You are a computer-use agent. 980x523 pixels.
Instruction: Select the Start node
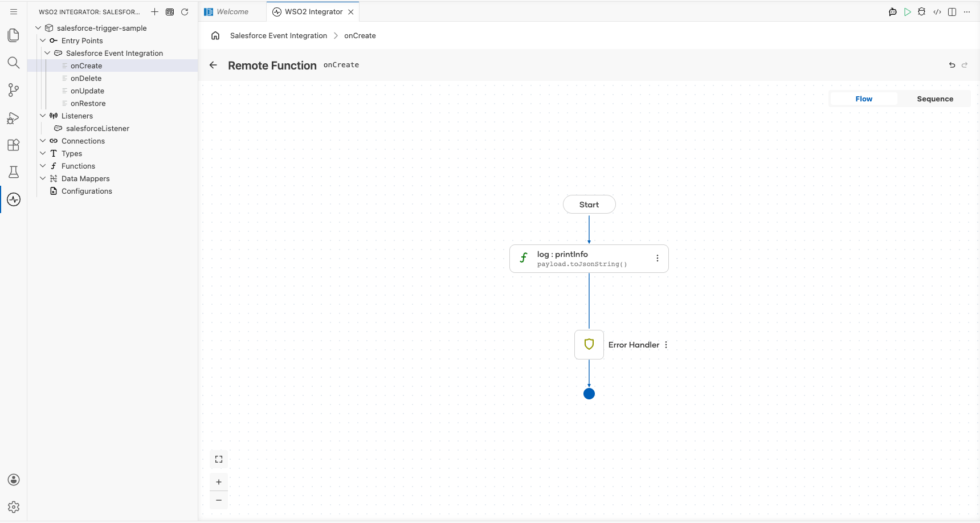pyautogui.click(x=589, y=205)
